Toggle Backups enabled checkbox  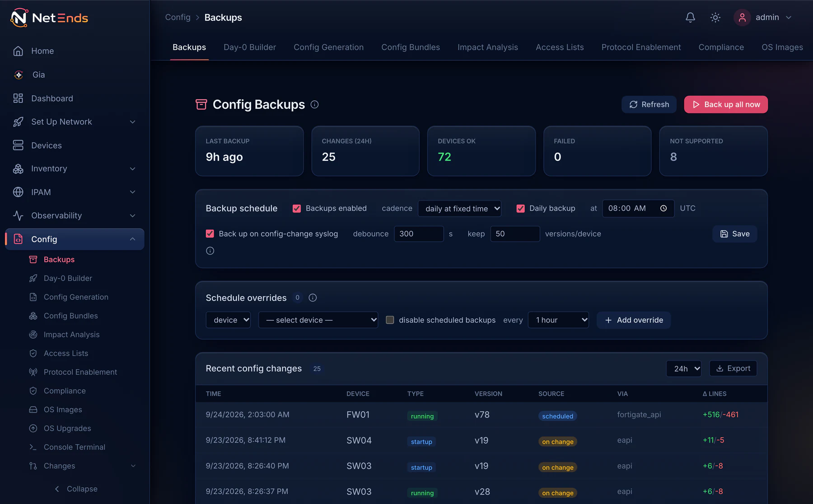click(x=297, y=209)
